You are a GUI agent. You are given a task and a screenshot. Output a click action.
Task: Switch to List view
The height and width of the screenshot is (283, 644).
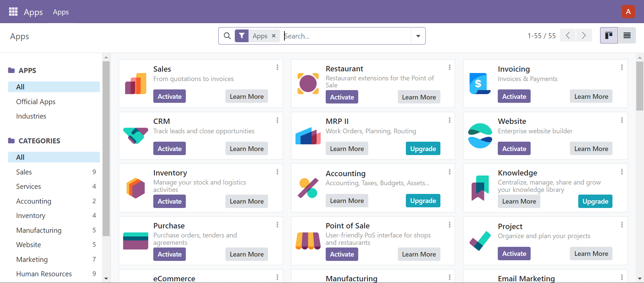coord(627,35)
